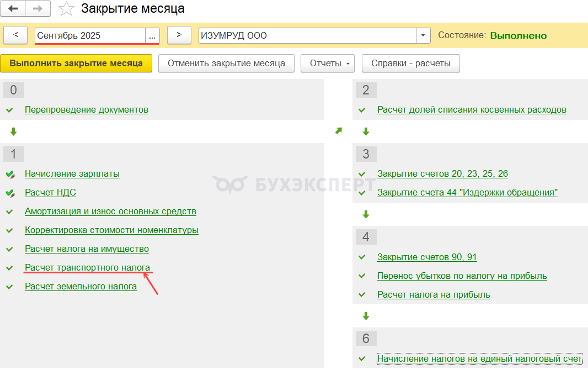
Task: Add page to favorites with star icon
Action: (x=66, y=9)
